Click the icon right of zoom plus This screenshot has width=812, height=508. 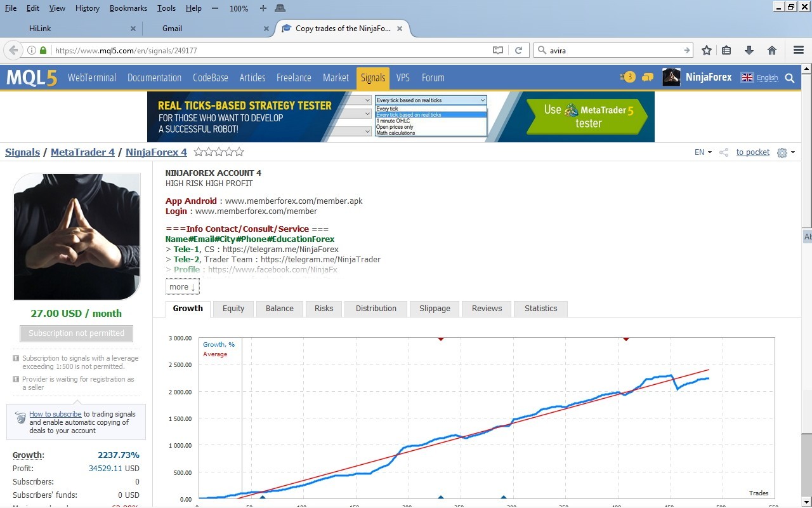(280, 8)
